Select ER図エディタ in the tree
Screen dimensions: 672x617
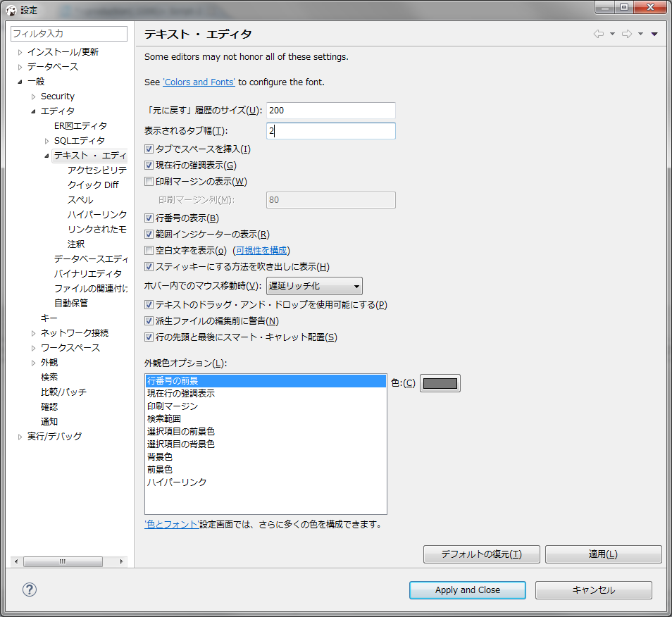click(x=80, y=126)
